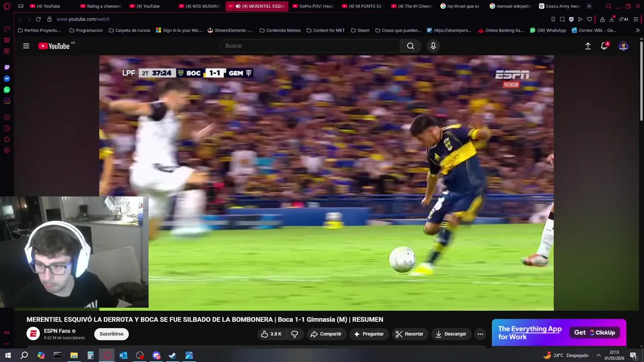Open the browser downloads icon
The width and height of the screenshot is (644, 362).
point(612,19)
